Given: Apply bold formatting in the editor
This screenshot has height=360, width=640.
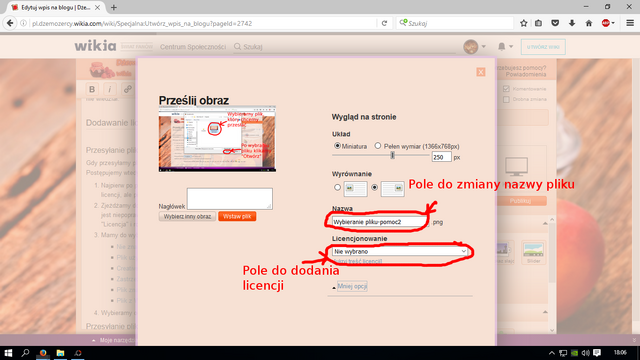Looking at the screenshot, I should 92,89.
